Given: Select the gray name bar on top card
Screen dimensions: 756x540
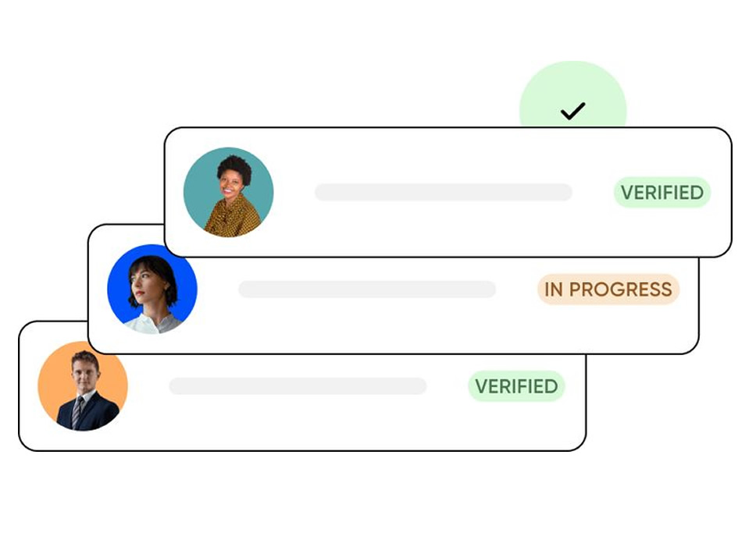Looking at the screenshot, I should [x=444, y=192].
